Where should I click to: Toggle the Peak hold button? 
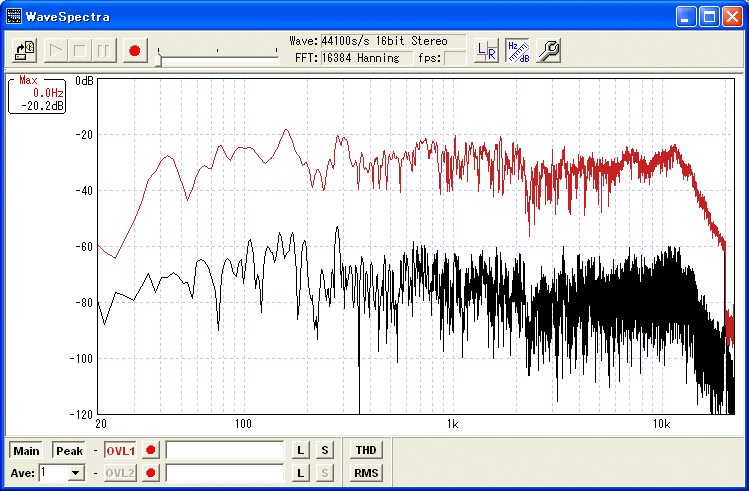click(x=69, y=451)
